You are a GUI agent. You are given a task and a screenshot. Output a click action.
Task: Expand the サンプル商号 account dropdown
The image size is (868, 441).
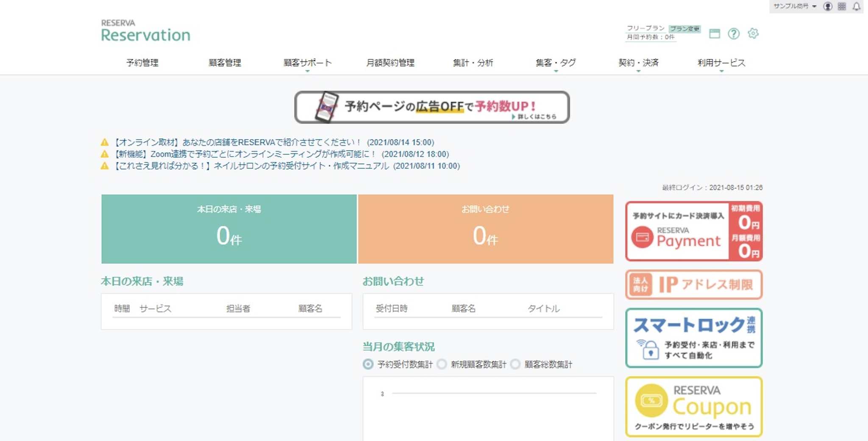point(794,6)
